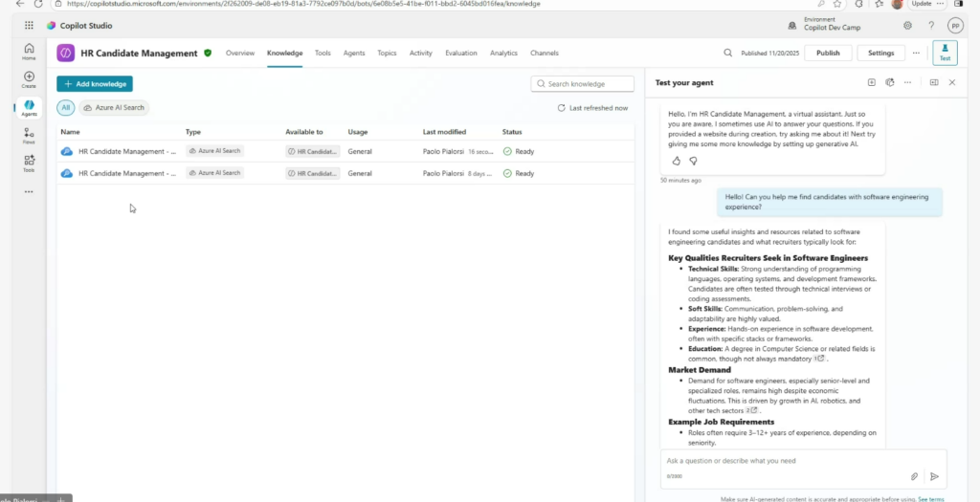Click thumbs down on the greeting message
Screen dimensions: 980x502
[x=694, y=161]
